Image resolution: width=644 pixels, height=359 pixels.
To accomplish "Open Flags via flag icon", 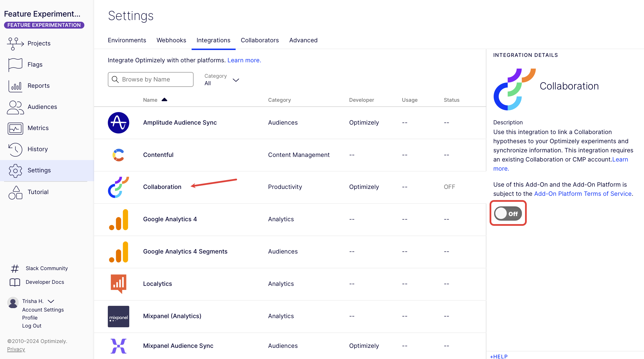I will (15, 65).
